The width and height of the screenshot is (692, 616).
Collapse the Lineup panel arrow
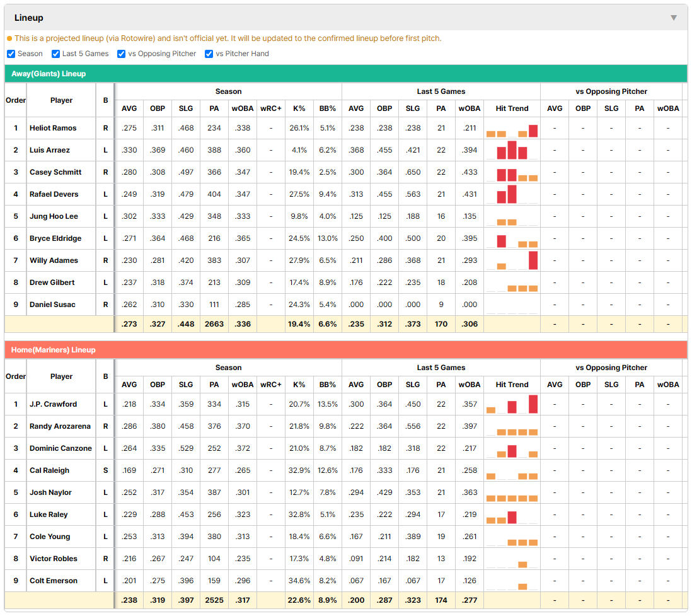click(x=674, y=18)
